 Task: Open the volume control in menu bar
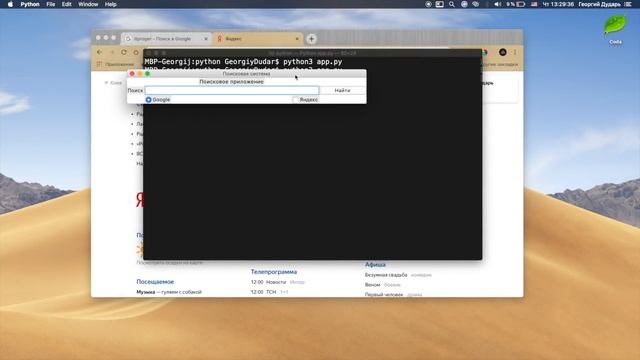(498, 4)
